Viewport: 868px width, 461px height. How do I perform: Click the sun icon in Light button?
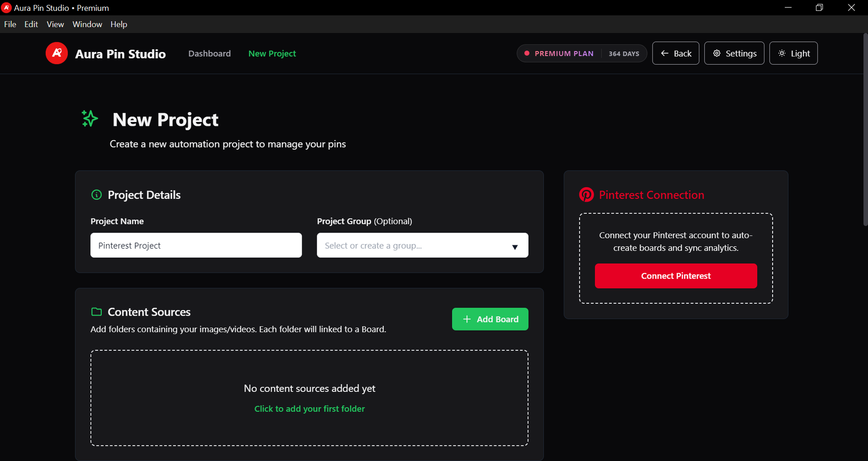(x=782, y=53)
